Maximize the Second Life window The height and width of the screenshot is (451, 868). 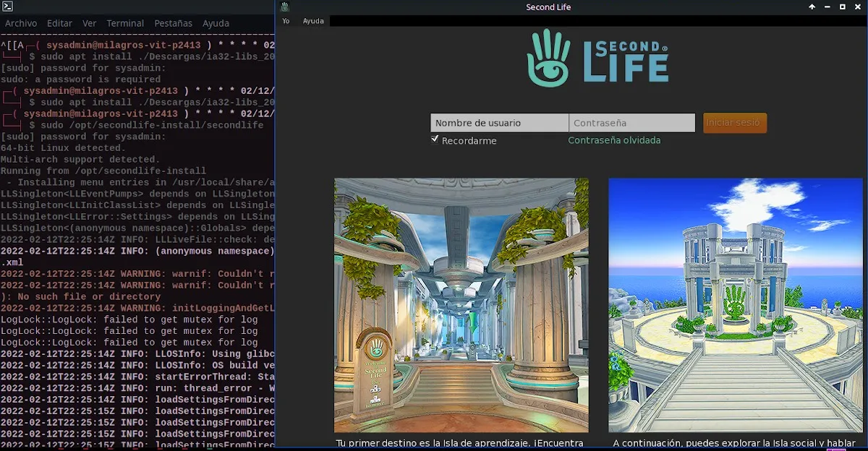[843, 7]
